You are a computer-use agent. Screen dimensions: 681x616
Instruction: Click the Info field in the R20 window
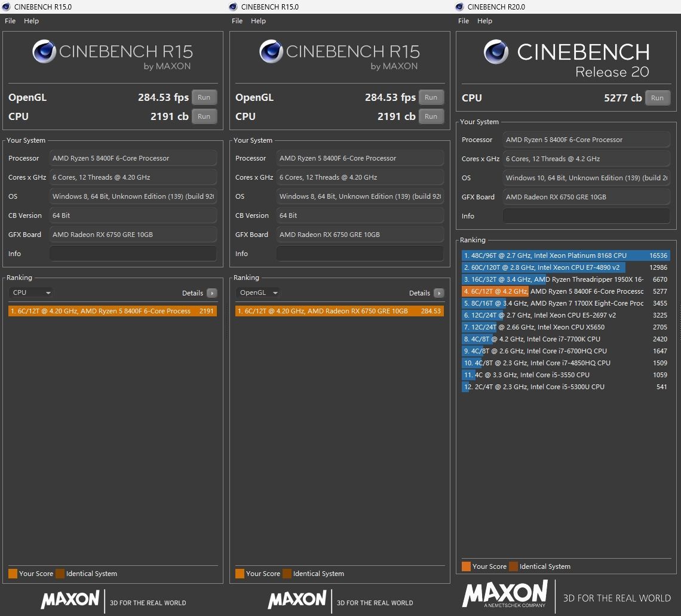click(x=587, y=215)
